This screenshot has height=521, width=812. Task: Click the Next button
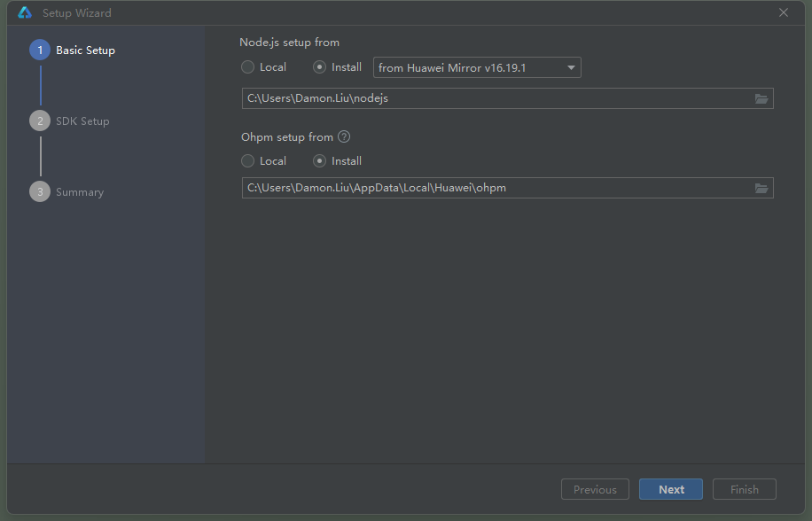[671, 489]
